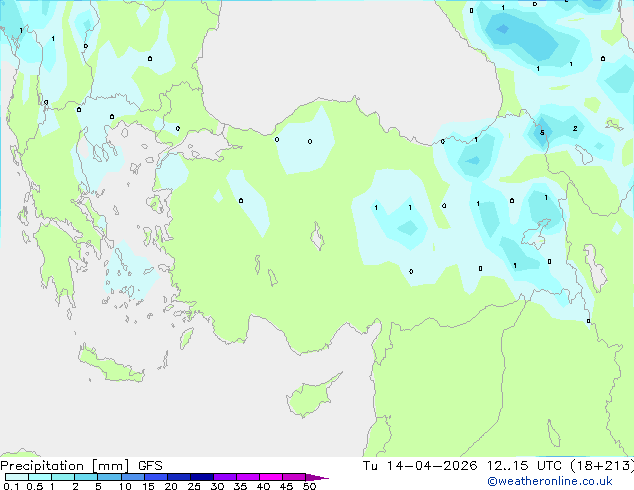Click the 45–50 mm legend color swatch

(x=294, y=477)
